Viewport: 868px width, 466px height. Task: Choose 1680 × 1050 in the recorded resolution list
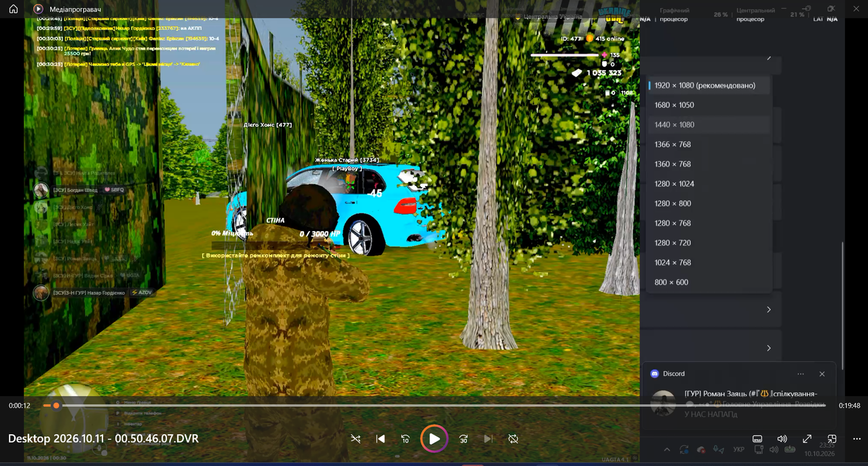coord(709,105)
